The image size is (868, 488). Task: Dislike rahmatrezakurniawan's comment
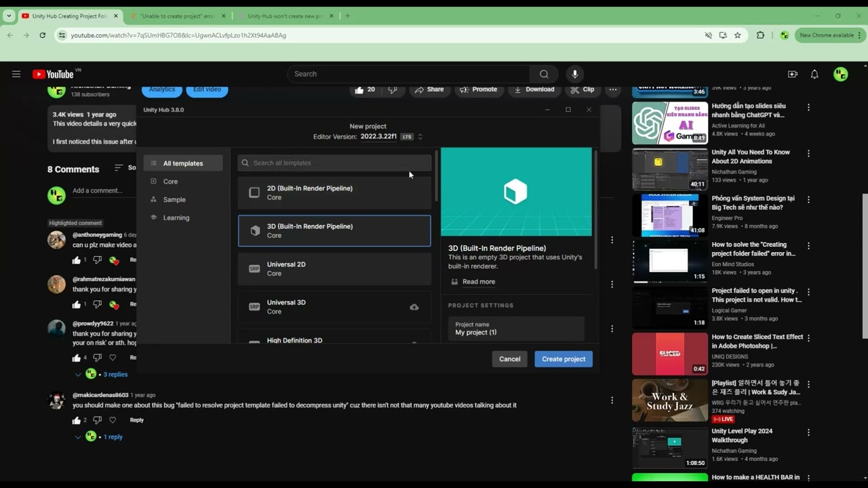97,305
